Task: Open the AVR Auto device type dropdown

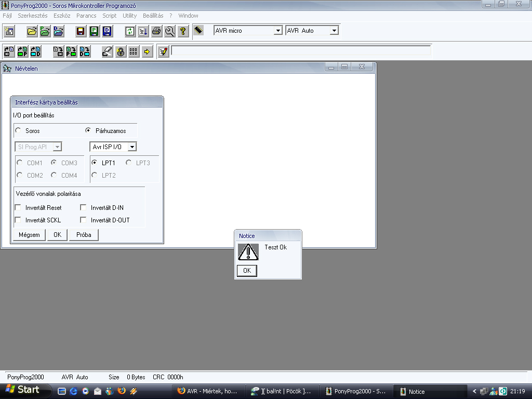Action: (334, 31)
